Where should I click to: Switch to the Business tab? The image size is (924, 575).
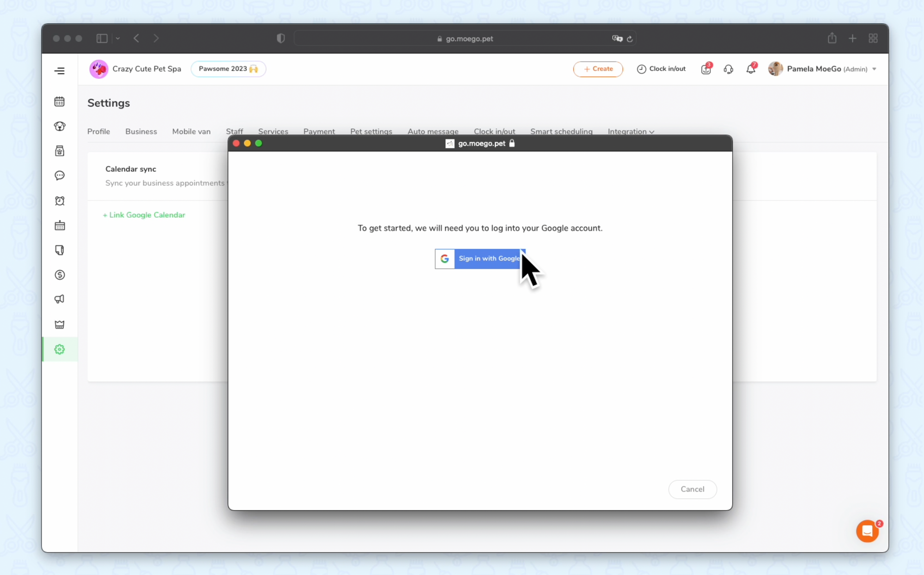point(141,132)
